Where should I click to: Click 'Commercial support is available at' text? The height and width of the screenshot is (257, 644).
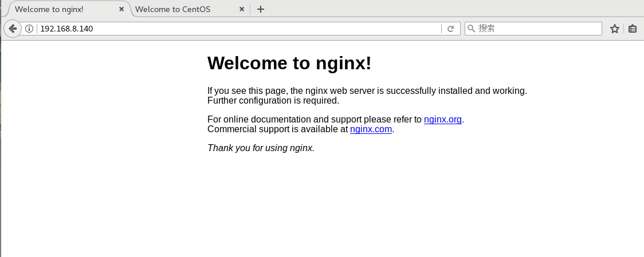pos(278,129)
